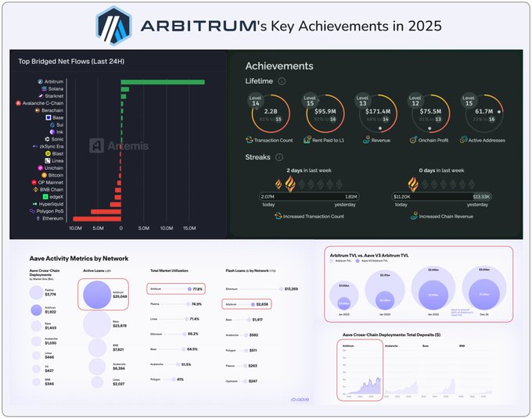Click the Aave V3 Arbitrum TVL legend swatch
Screen dimensions: 532x419
[x=358, y=261]
